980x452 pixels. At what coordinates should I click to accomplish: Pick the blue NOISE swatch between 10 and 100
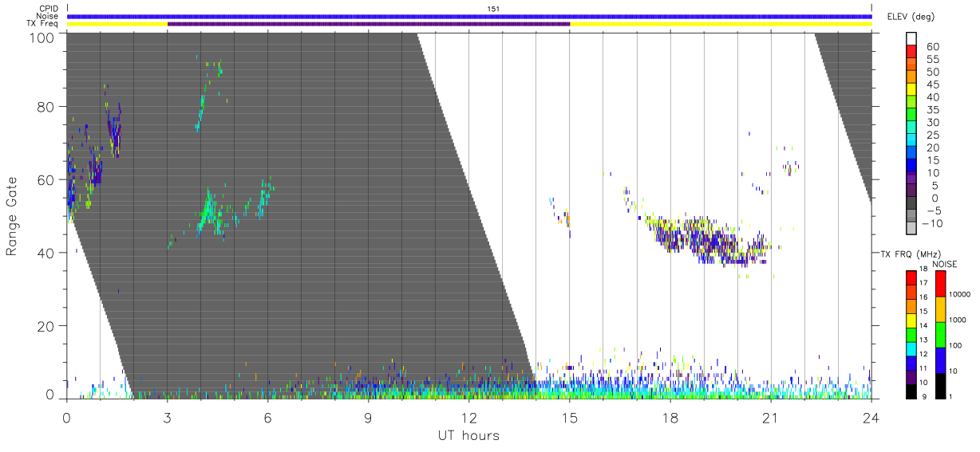pyautogui.click(x=941, y=360)
